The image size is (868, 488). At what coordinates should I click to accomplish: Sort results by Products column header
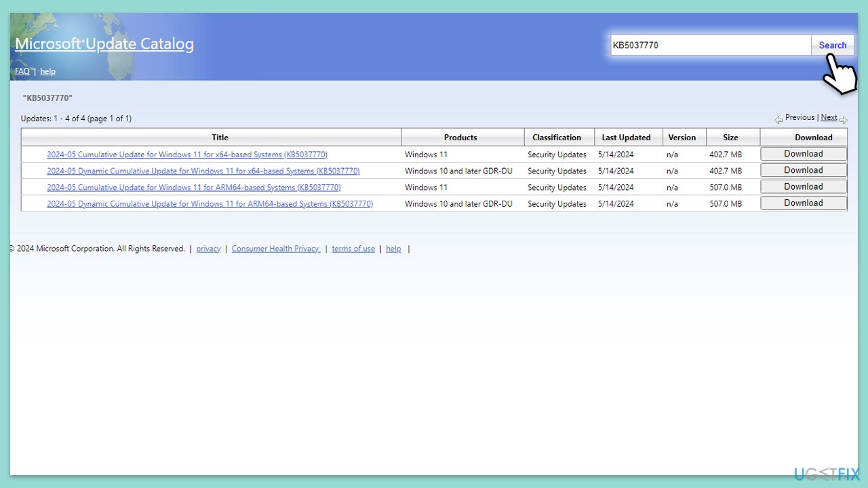click(x=460, y=138)
